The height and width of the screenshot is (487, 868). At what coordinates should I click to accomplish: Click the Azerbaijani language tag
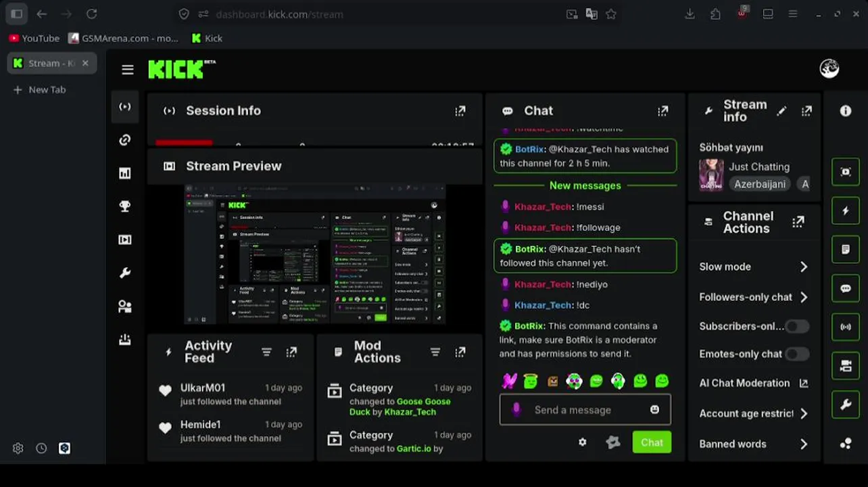coord(760,184)
